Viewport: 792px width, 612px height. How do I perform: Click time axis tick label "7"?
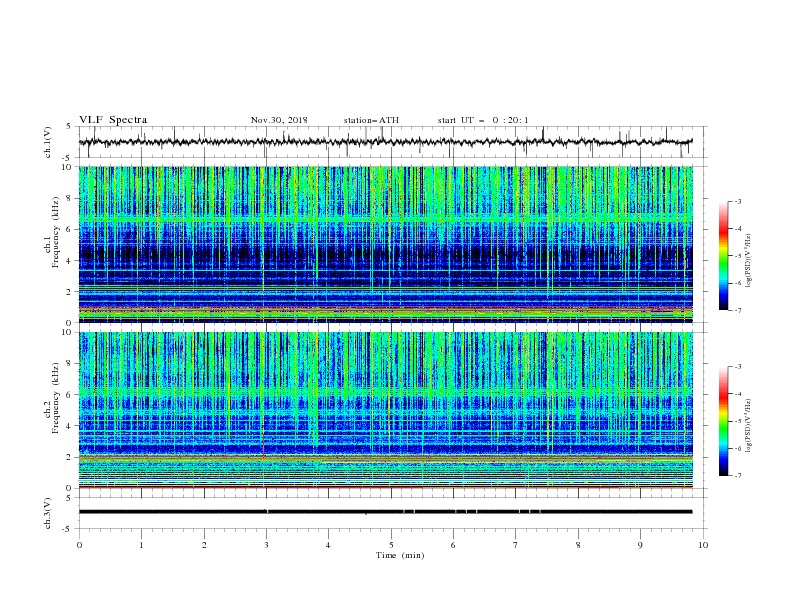tap(516, 545)
